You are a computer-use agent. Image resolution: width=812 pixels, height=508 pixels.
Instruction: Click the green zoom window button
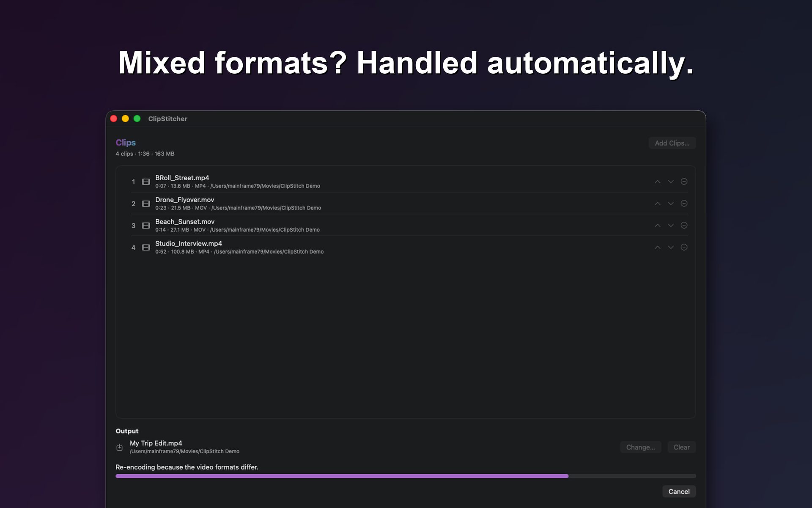[x=137, y=119]
